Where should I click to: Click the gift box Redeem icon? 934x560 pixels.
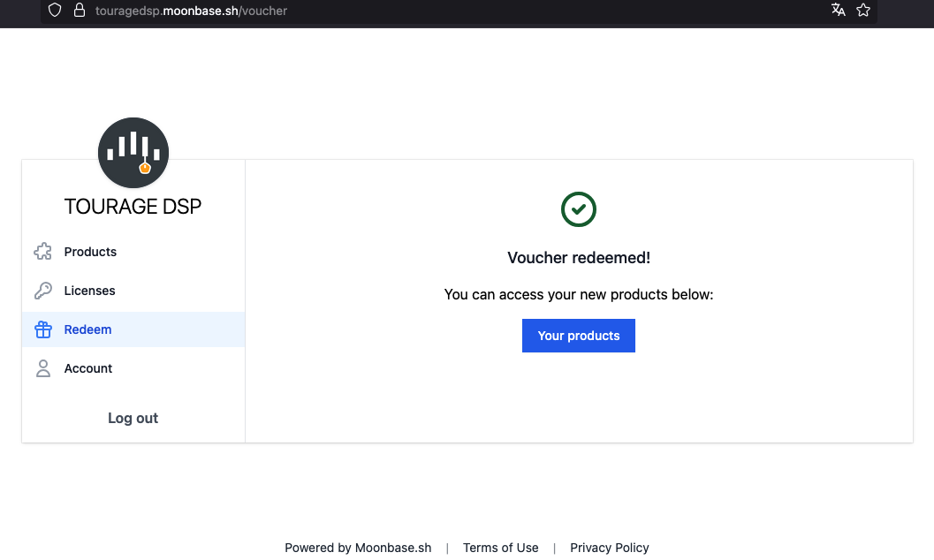pyautogui.click(x=42, y=329)
